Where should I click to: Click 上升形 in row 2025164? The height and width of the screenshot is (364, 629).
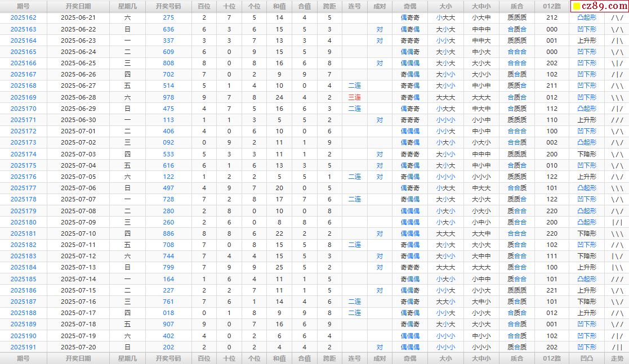tap(586, 41)
